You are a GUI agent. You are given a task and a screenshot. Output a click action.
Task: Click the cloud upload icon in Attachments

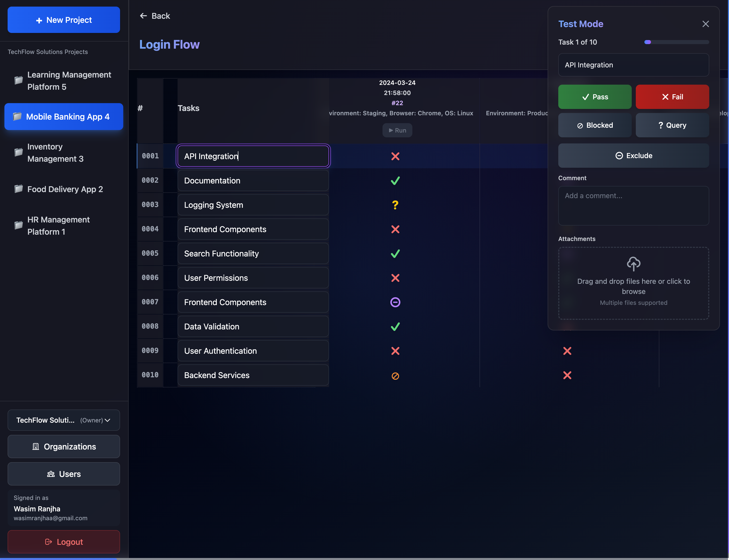633,264
